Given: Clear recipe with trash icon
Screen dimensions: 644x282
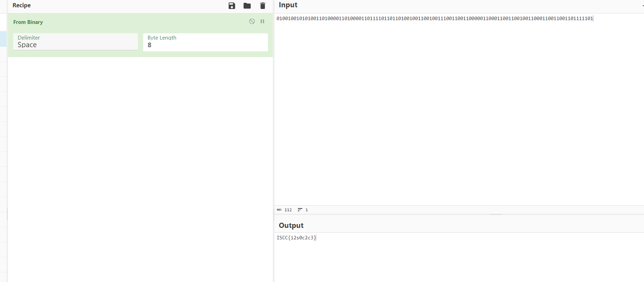Looking at the screenshot, I should pyautogui.click(x=263, y=6).
